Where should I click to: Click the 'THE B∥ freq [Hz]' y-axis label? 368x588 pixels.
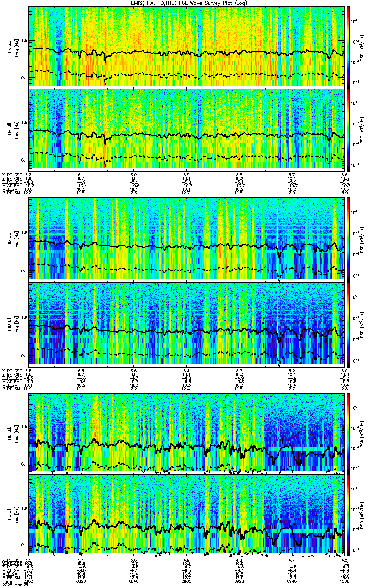click(x=12, y=514)
